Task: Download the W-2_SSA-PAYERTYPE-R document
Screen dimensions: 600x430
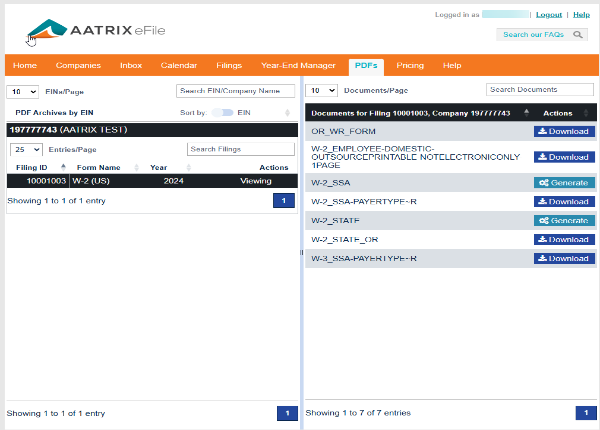Action: pos(563,201)
